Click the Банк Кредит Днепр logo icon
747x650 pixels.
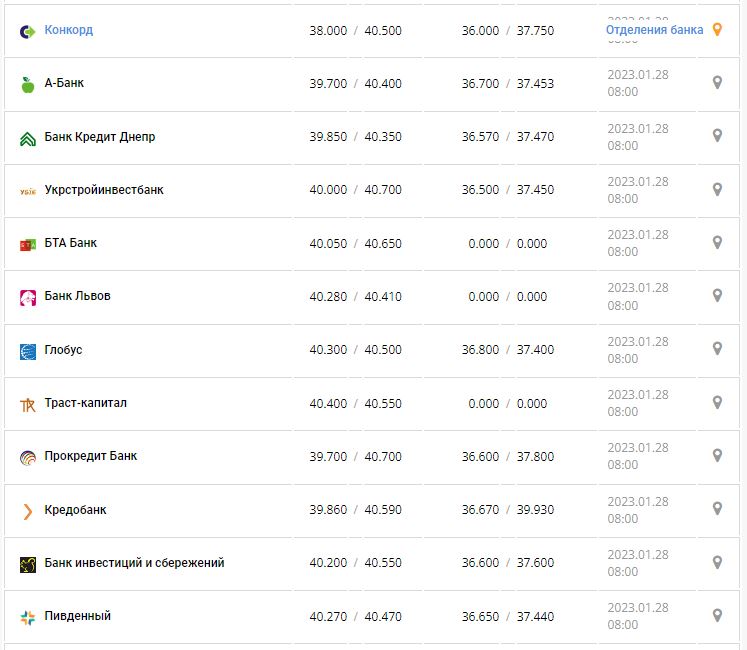pyautogui.click(x=27, y=138)
